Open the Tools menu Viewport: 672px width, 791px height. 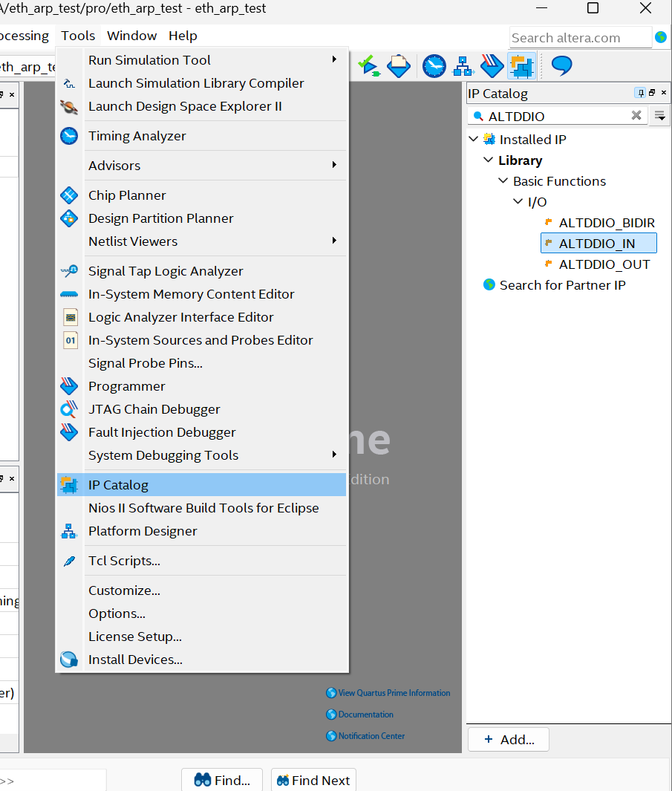coord(78,36)
